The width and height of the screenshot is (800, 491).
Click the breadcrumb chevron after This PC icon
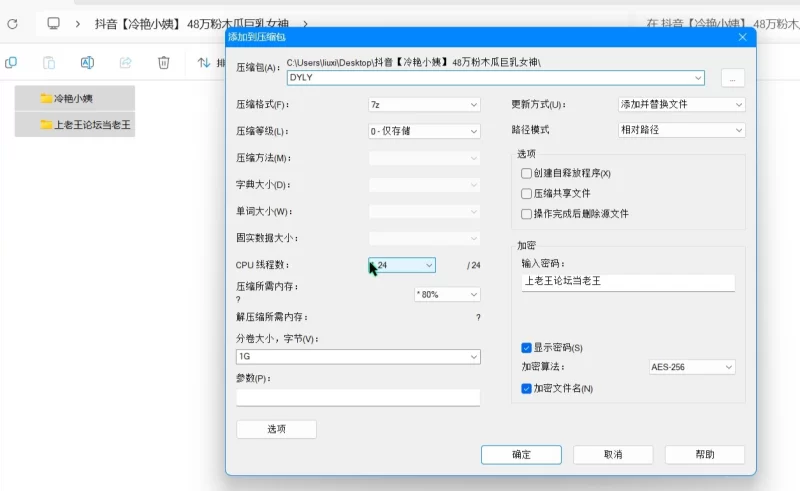[78, 23]
